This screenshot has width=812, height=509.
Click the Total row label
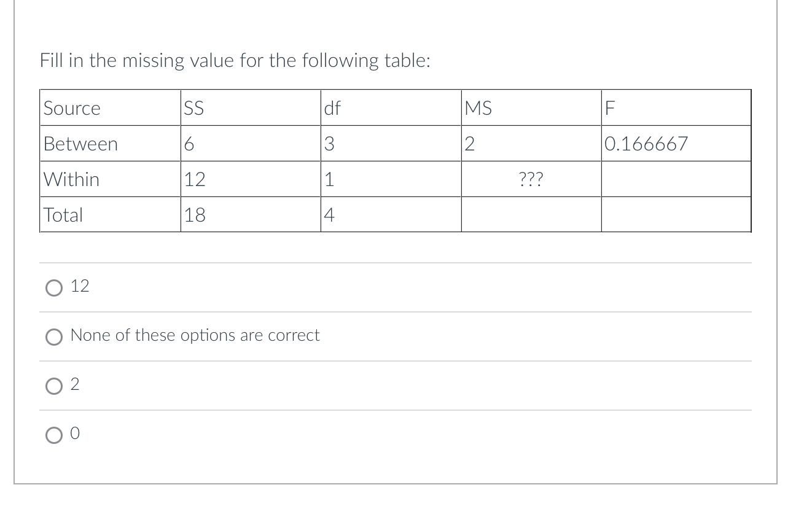tap(62, 215)
